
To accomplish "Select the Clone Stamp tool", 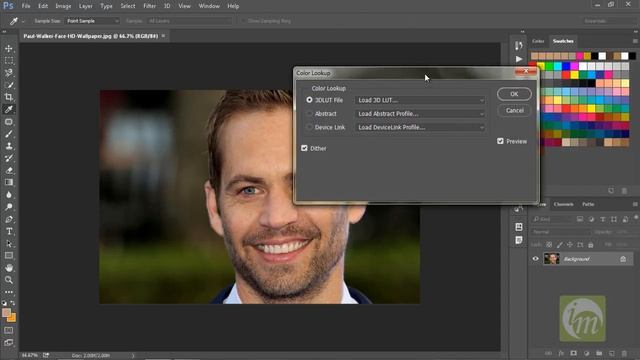I will point(9,146).
